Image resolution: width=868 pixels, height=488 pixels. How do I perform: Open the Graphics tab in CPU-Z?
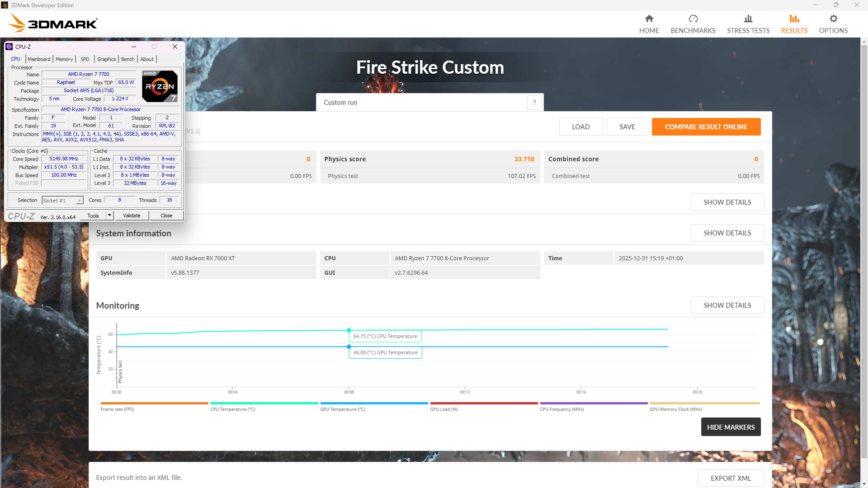(106, 59)
